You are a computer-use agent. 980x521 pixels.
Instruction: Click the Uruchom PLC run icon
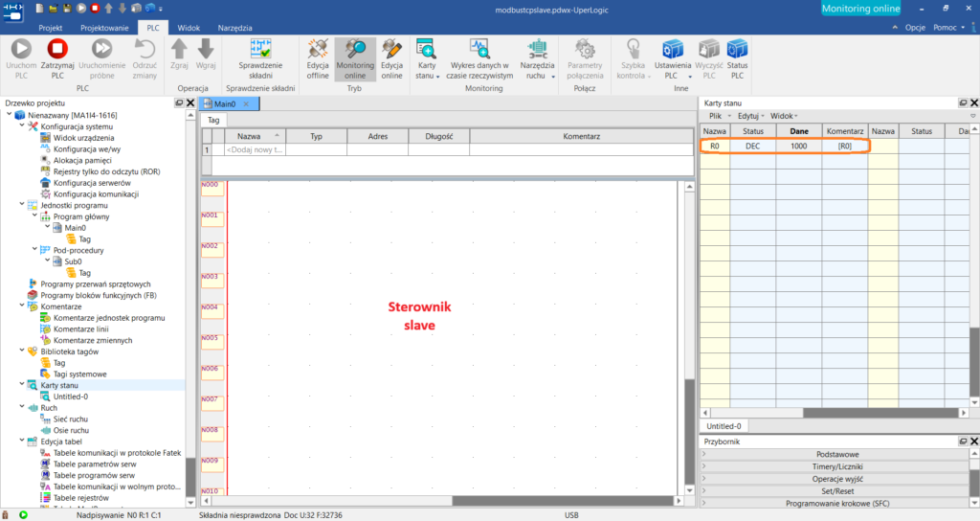pos(21,50)
